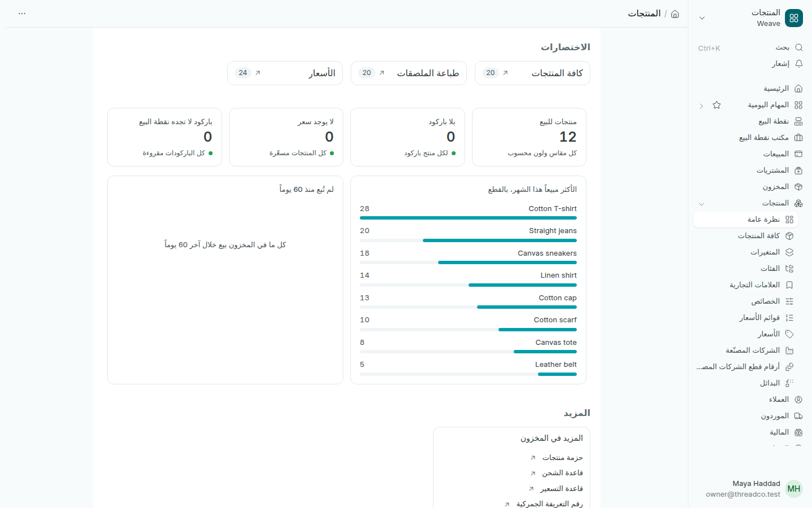
Task: Click the breadcrumb home icon
Action: (x=675, y=14)
